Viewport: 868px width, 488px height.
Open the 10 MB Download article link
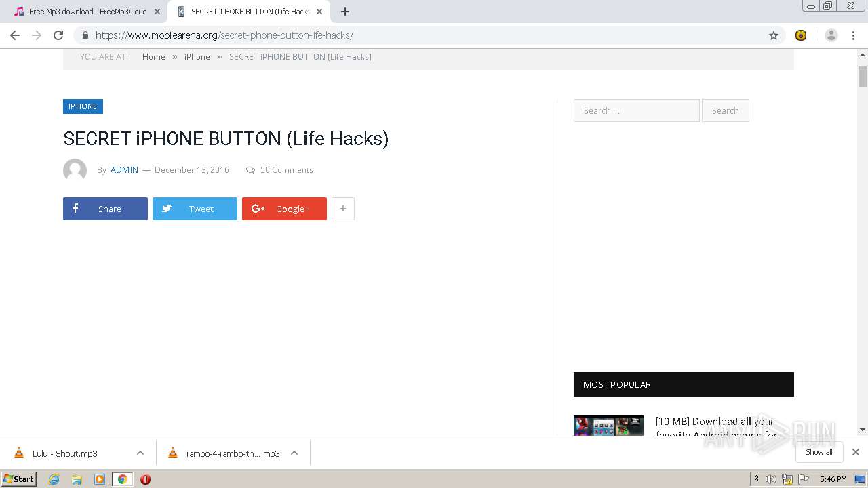(716, 427)
